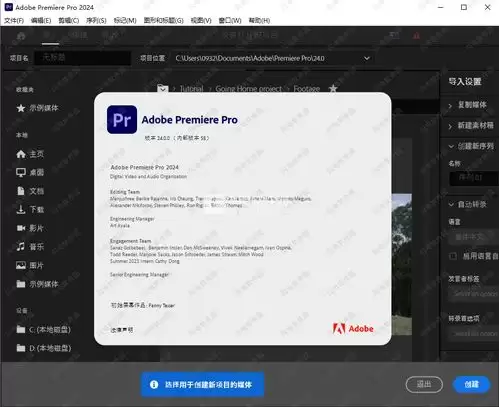Click the Home icon in the header bar

click(x=21, y=36)
